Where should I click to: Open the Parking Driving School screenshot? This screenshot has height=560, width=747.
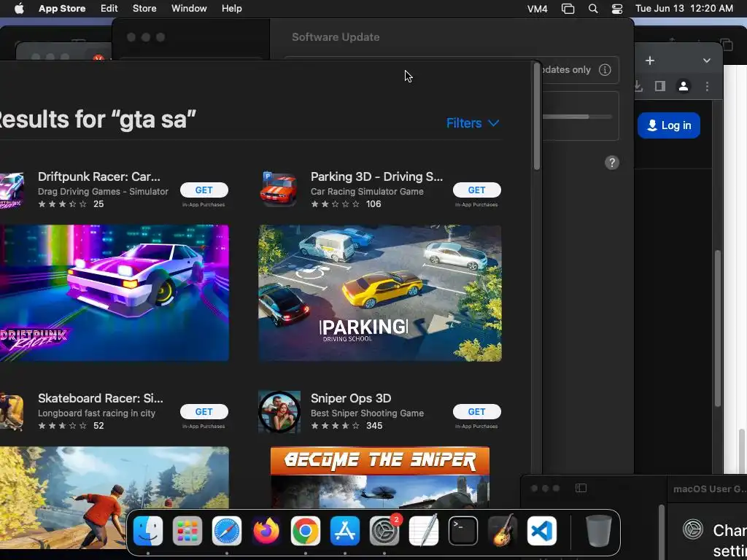[379, 293]
